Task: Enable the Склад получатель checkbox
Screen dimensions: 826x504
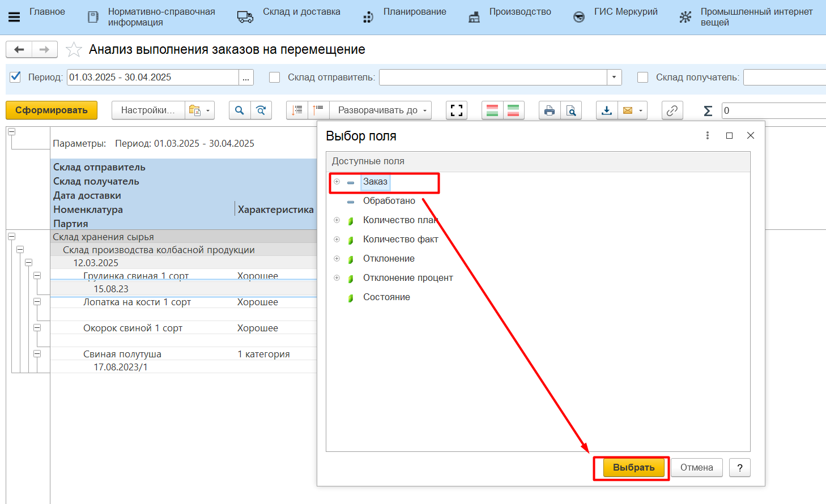Action: click(643, 77)
